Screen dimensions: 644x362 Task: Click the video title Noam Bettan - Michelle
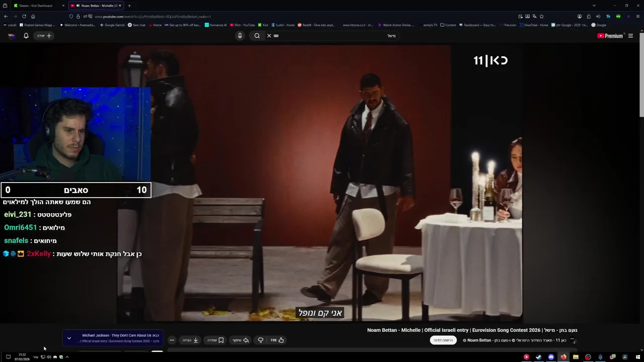pos(472,330)
